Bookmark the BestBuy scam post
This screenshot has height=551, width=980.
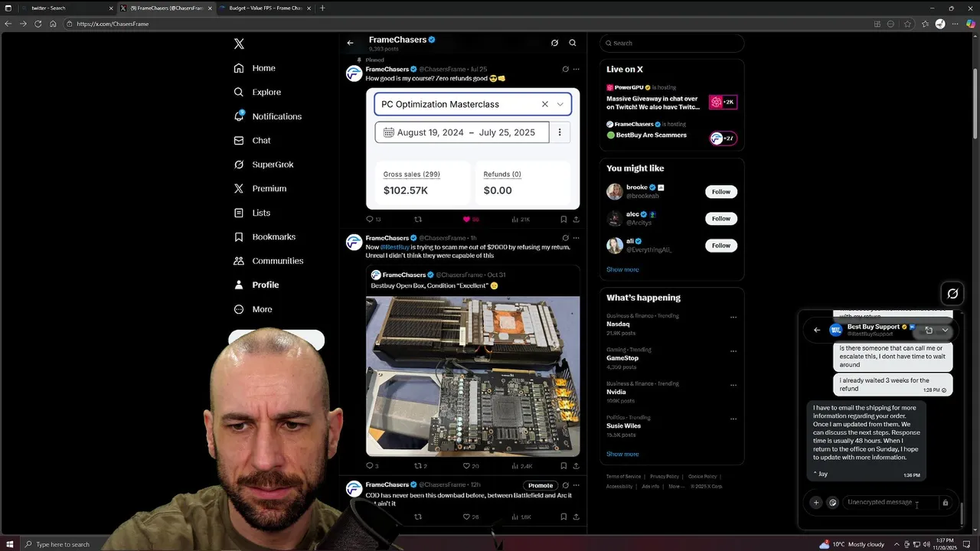[564, 465]
